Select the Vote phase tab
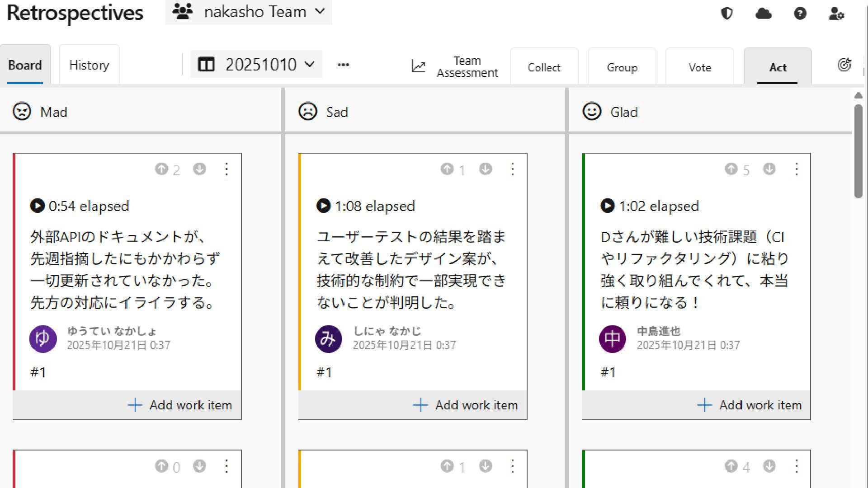868x488 pixels. coord(699,67)
